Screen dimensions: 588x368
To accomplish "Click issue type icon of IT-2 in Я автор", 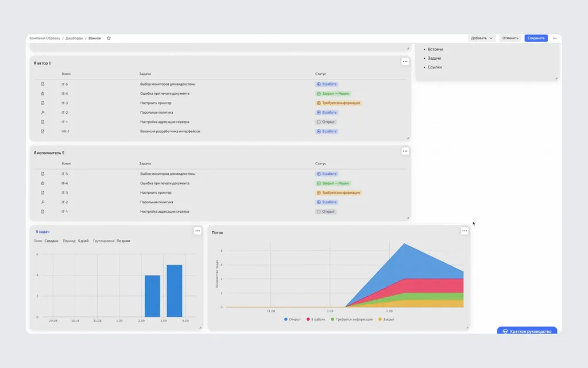I will tap(42, 112).
